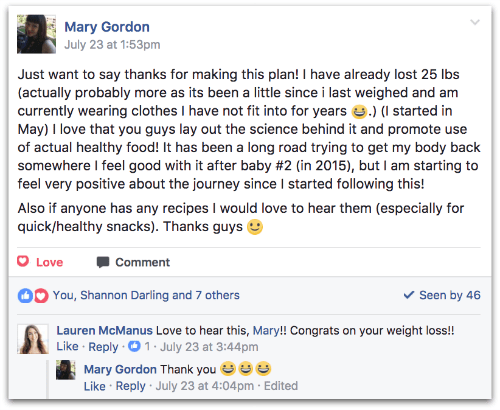The height and width of the screenshot is (410, 500).
Task: View people who reacted with the red Love heart
Action: click(41, 295)
